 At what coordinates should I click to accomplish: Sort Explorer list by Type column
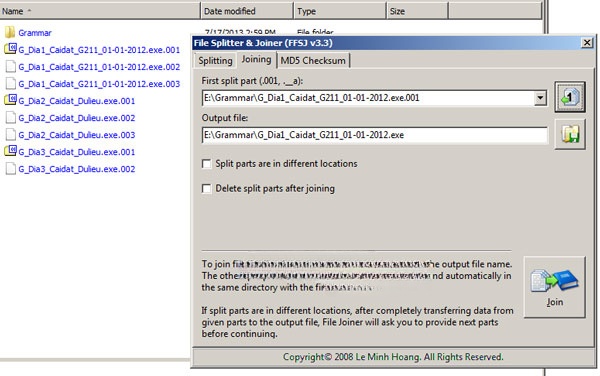(340, 11)
